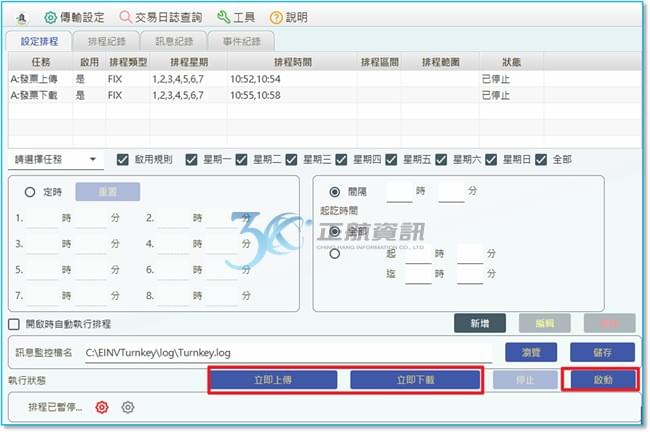This screenshot has width=650, height=432.
Task: Click the 排程時間 column header
Action: tap(292, 62)
